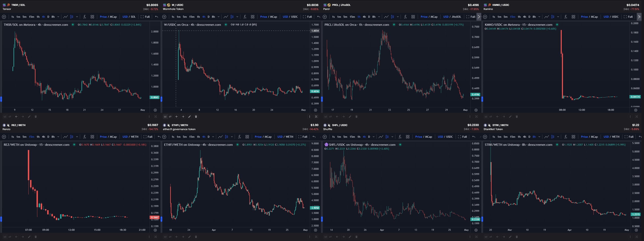The height and width of the screenshot is (241, 644).
Task: Open layout grid icon in KMNO/USDC toolbar
Action: pyautogui.click(x=573, y=17)
